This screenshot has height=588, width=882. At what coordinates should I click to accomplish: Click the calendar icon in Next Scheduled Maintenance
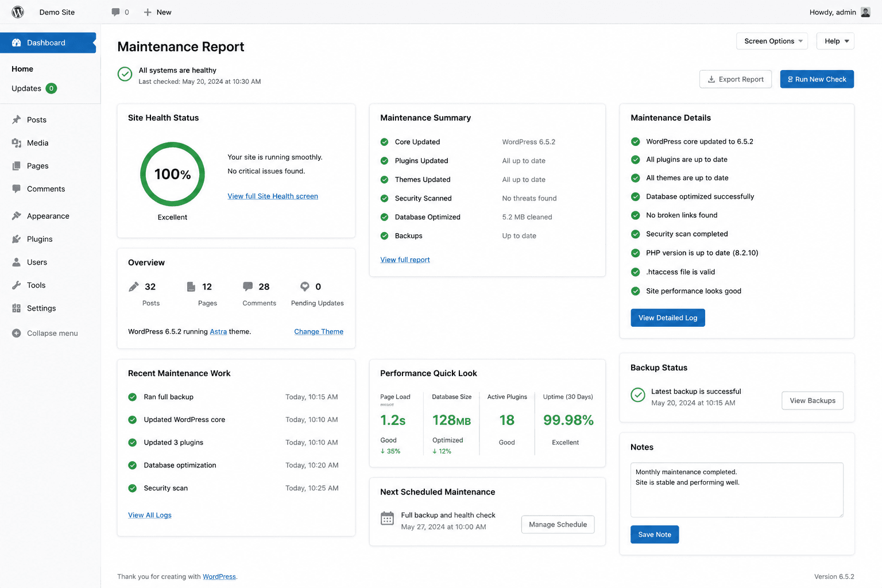pyautogui.click(x=388, y=519)
